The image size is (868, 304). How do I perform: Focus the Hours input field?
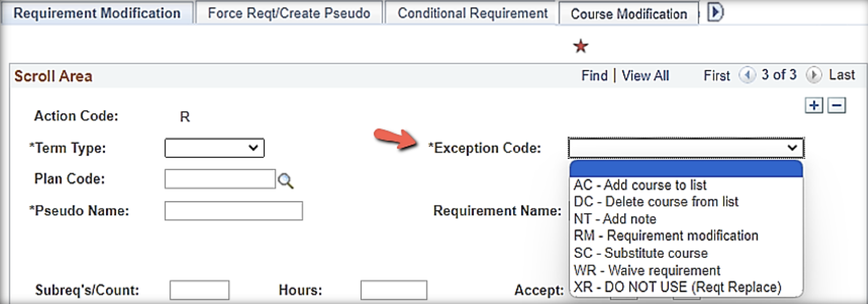click(394, 290)
